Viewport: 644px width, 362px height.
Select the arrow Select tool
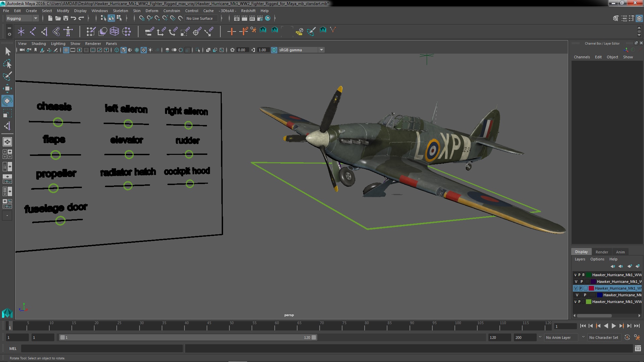coord(7,51)
